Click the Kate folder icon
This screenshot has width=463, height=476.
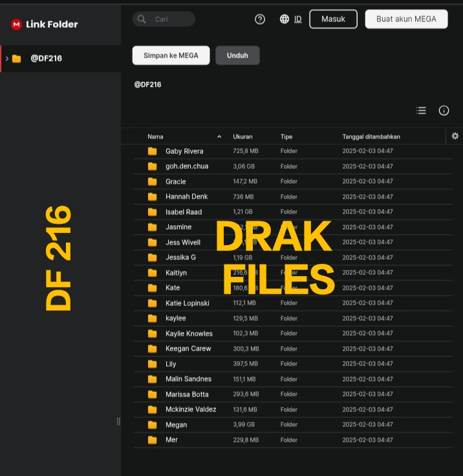[x=152, y=288]
